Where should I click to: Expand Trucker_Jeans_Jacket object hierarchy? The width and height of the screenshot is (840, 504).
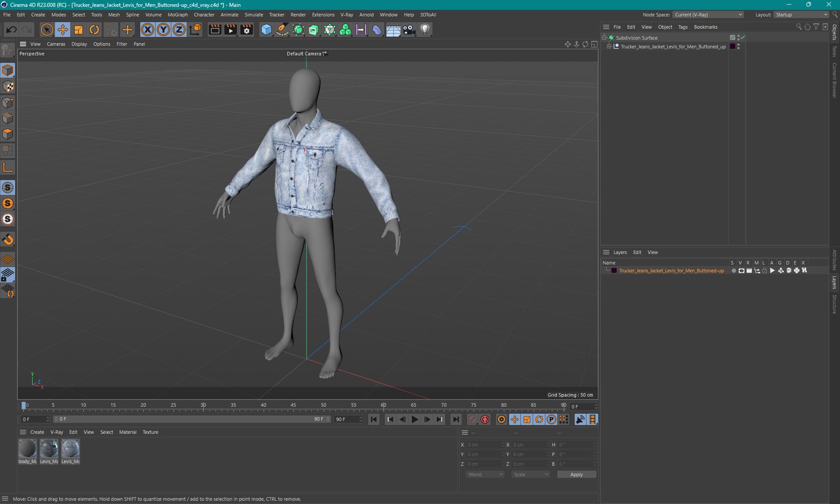click(x=609, y=46)
